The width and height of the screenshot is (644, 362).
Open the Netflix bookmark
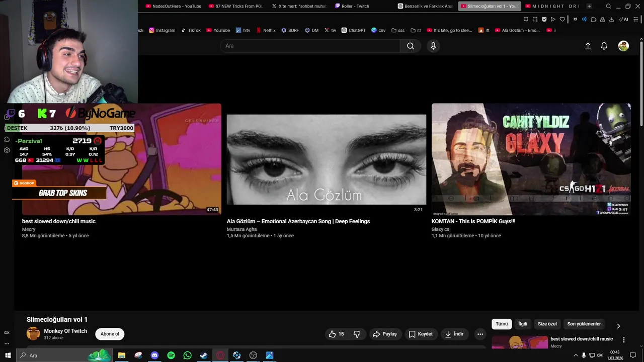266,30
